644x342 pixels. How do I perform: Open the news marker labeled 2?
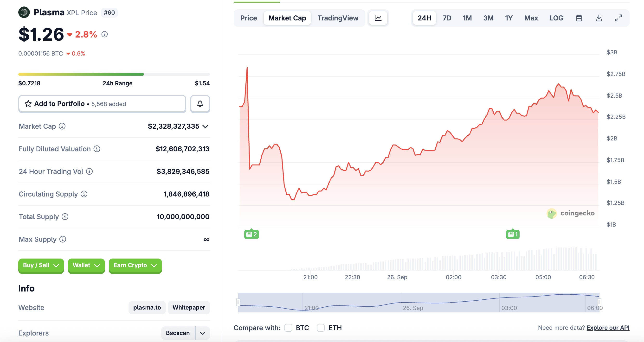pos(251,234)
